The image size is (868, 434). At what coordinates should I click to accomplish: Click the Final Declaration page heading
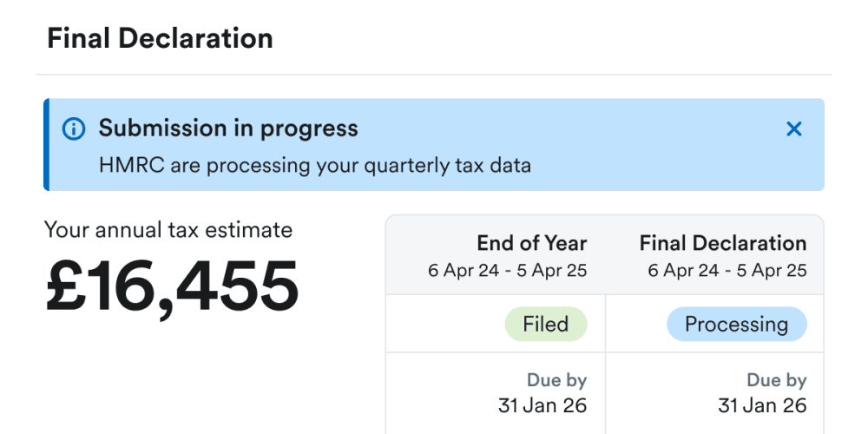click(160, 38)
